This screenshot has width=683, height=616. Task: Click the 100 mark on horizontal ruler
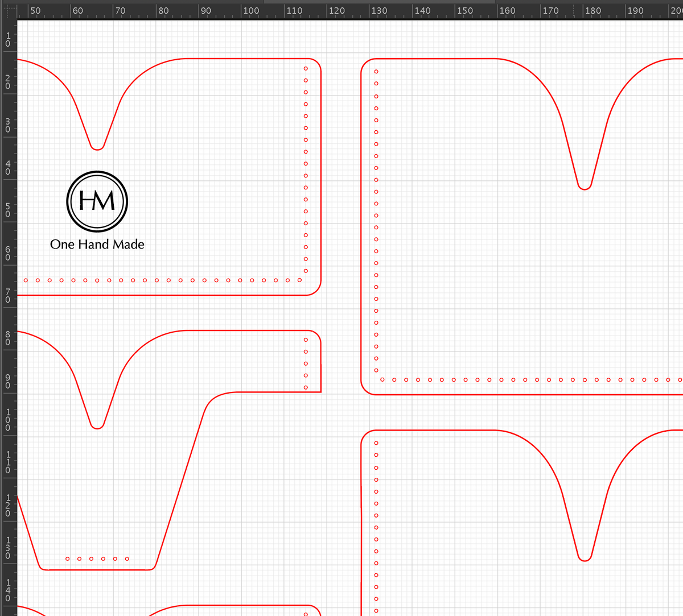(x=251, y=11)
